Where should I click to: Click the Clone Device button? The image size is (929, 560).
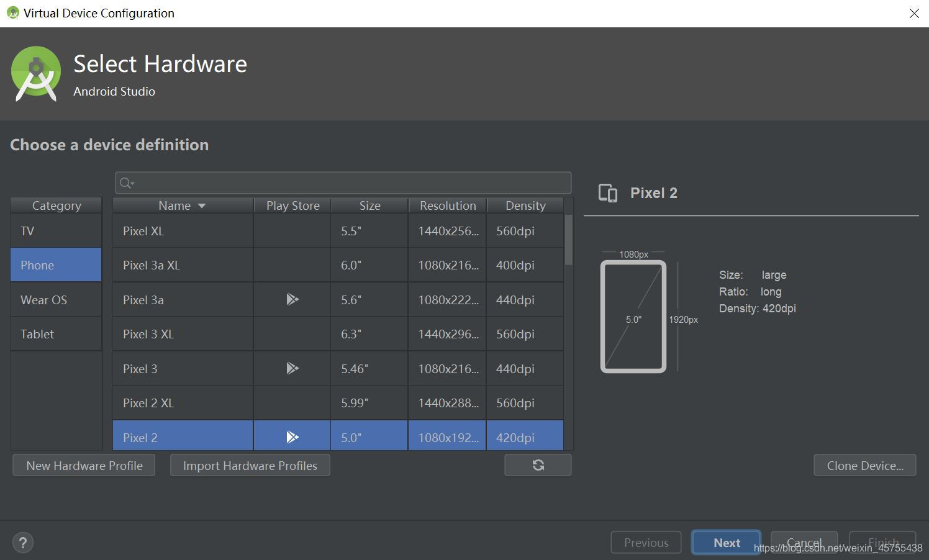click(x=865, y=466)
